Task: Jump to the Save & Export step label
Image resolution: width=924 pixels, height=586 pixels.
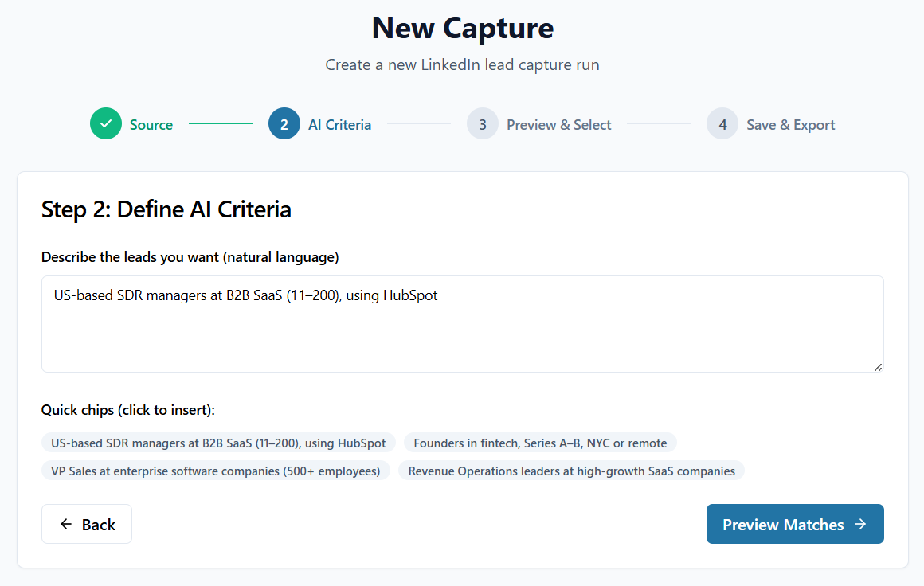Action: coord(790,125)
